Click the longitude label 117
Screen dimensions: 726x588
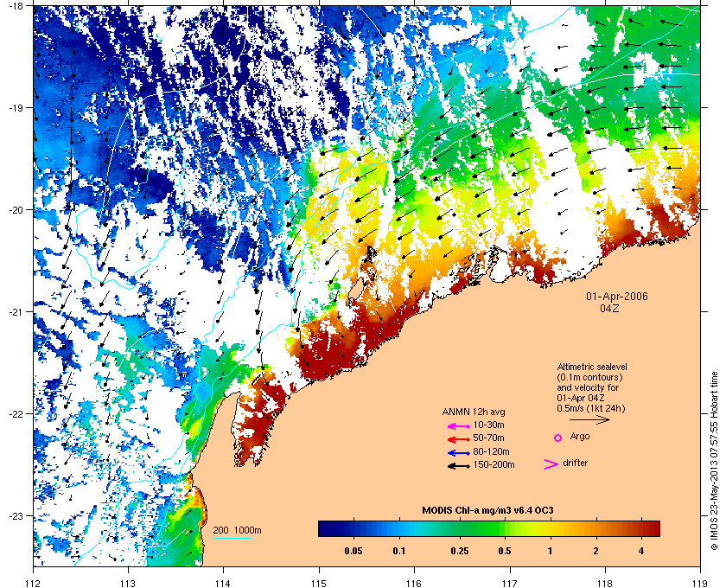(x=509, y=583)
